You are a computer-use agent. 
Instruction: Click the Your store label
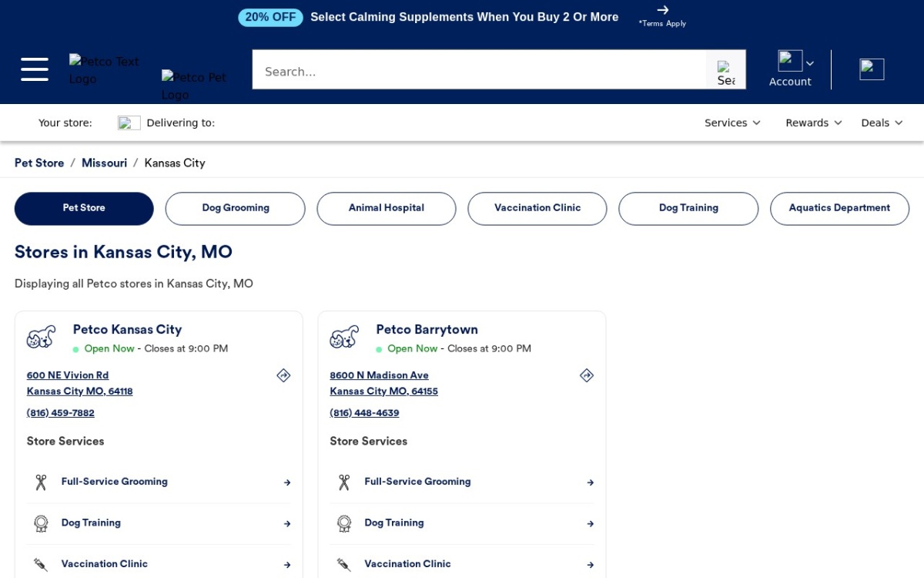[65, 123]
